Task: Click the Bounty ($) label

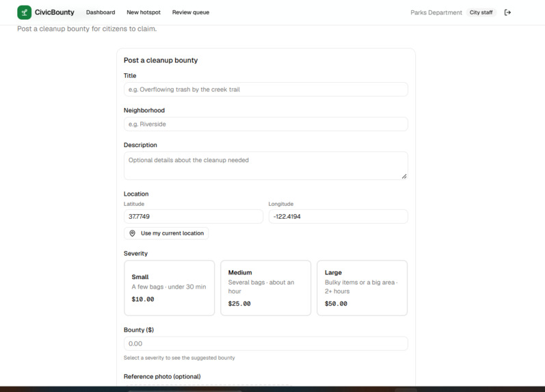Action: coord(139,330)
